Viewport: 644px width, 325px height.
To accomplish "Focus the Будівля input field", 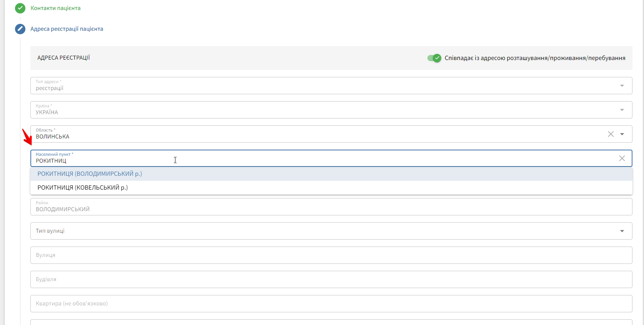I will point(331,280).
